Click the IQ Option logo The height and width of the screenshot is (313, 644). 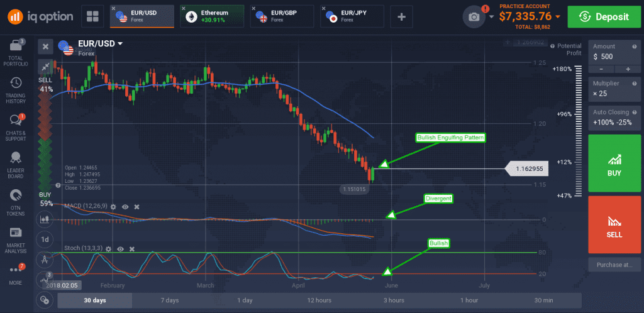click(40, 16)
